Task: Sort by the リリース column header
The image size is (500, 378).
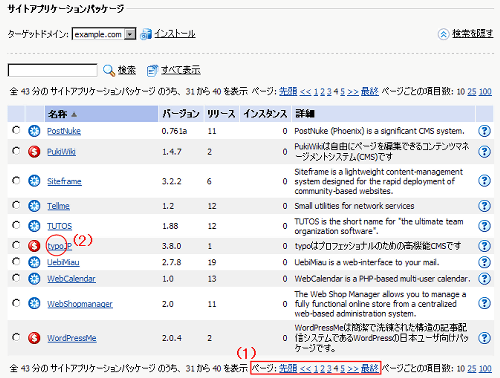Action: pyautogui.click(x=221, y=114)
